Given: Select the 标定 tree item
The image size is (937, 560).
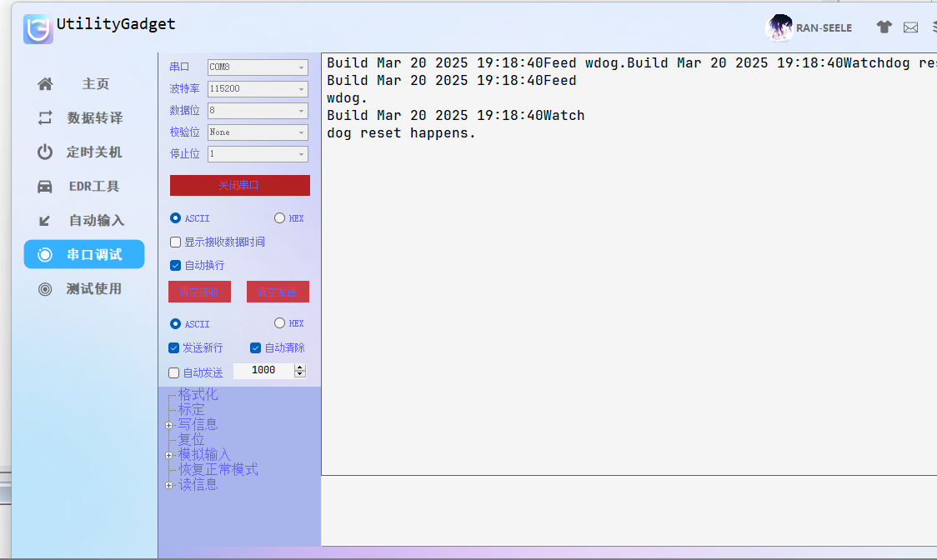Looking at the screenshot, I should [191, 409].
